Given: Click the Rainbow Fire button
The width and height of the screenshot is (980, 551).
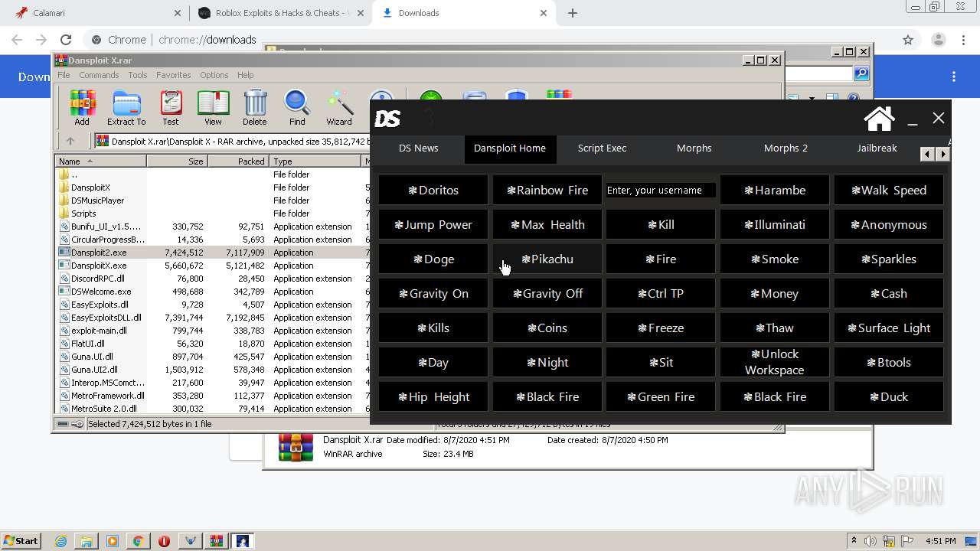Looking at the screenshot, I should [x=547, y=191].
